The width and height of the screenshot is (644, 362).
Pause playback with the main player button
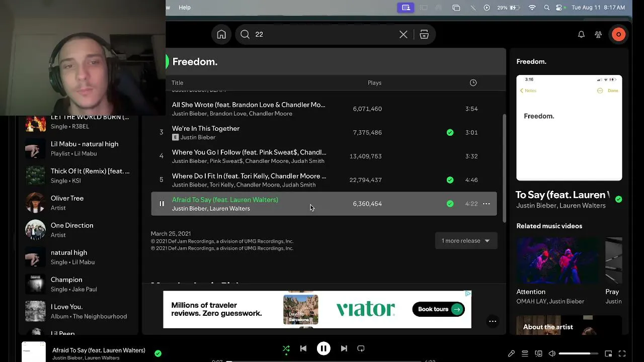point(324,348)
